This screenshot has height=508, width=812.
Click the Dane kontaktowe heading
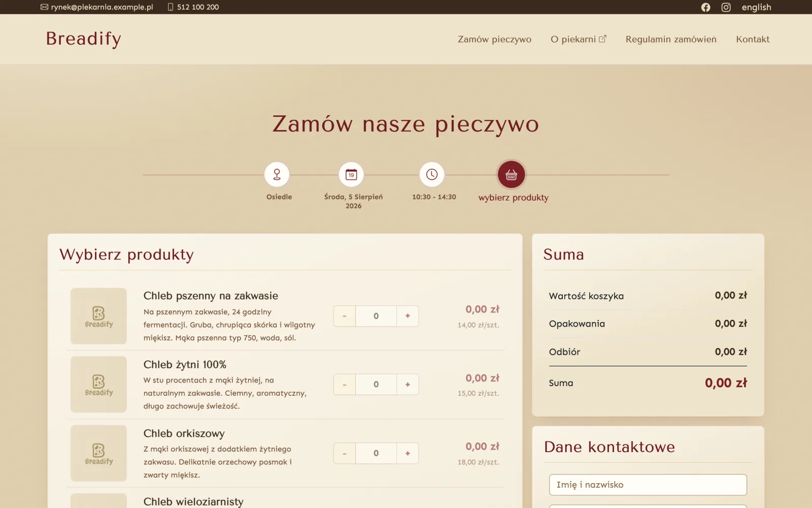610,447
